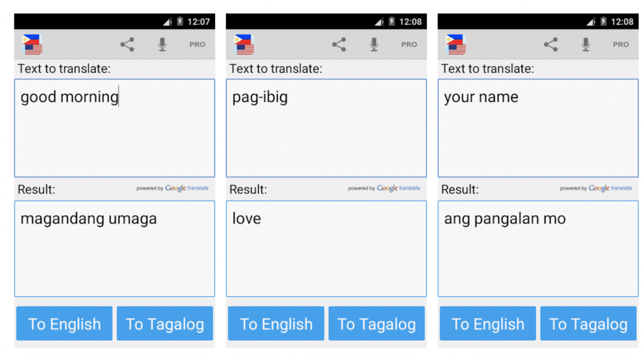Open PRO option above 'your name' screen
Screen dimensions: 644x357
(621, 45)
